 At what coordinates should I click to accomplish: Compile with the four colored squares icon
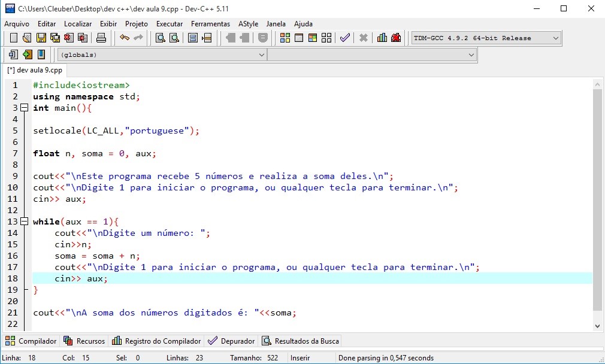[x=285, y=38]
